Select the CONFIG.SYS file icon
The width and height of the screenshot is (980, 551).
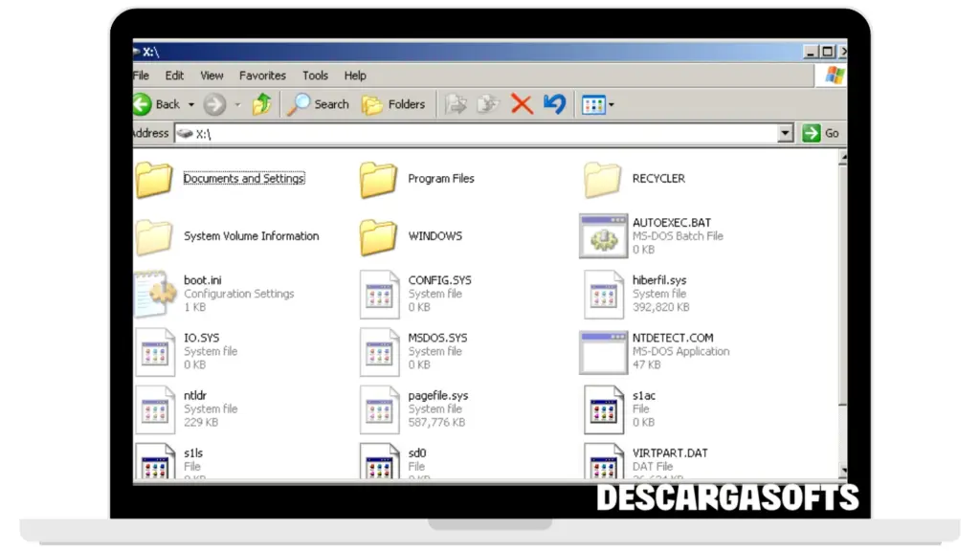pyautogui.click(x=379, y=295)
